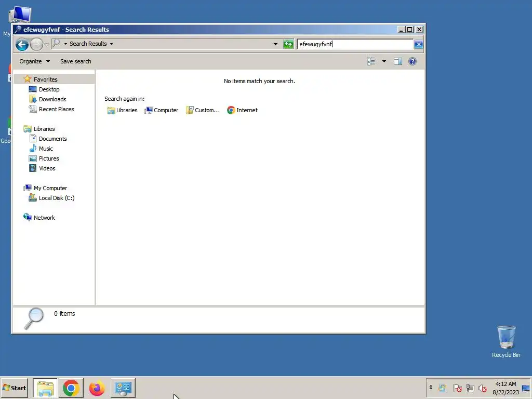Click inside the search box with efewugyfvnf
532x399 pixels.
[355, 44]
